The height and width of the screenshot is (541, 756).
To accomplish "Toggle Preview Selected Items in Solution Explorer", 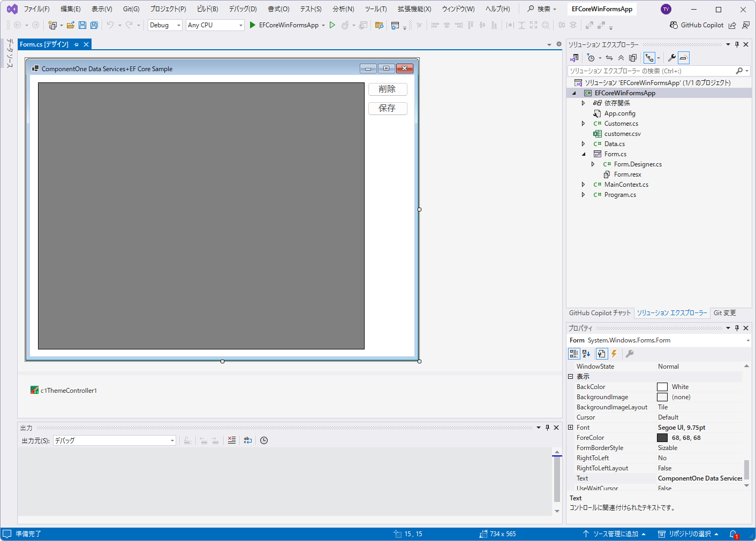I will (x=684, y=58).
